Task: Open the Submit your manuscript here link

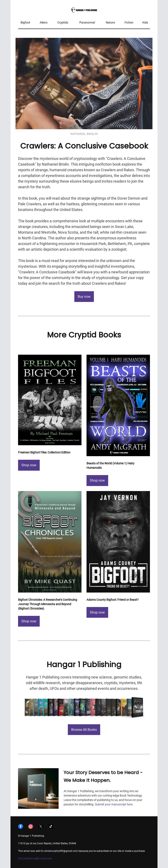Action: (114, 804)
